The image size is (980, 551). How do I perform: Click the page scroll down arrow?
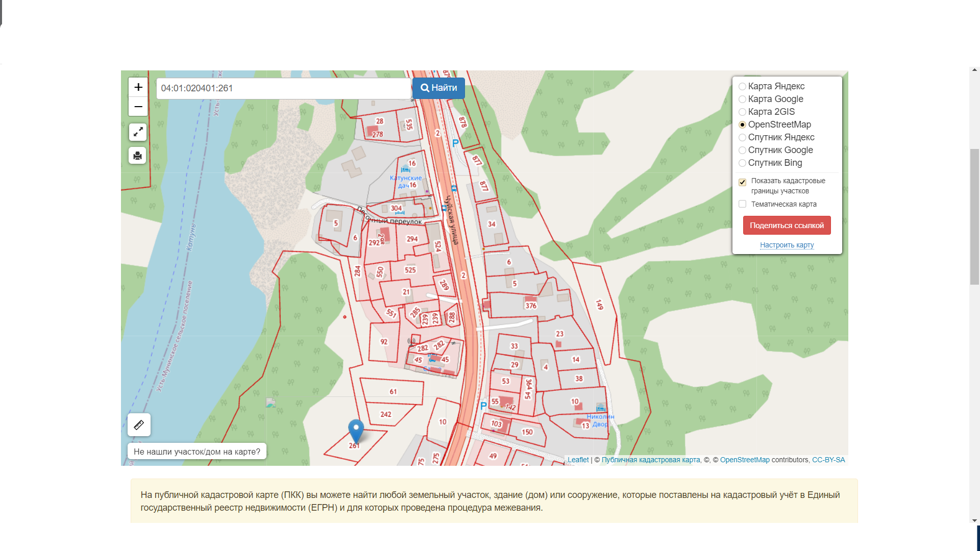point(974,521)
